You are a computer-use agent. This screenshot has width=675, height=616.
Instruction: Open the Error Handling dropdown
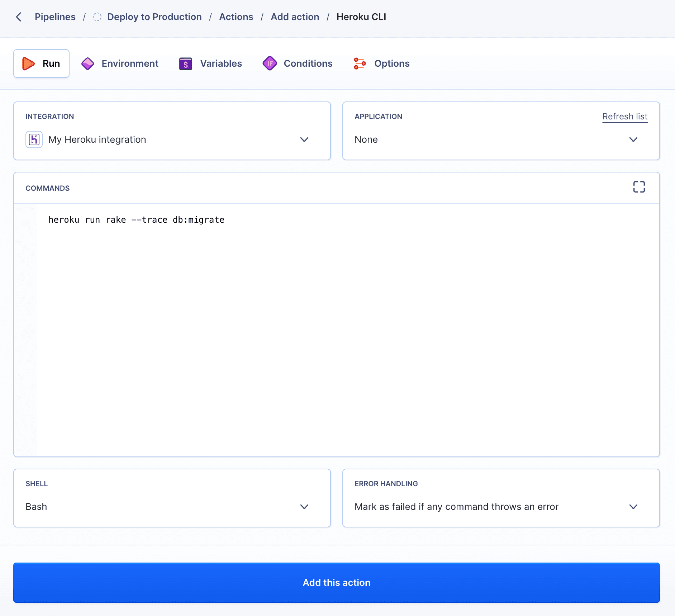633,507
